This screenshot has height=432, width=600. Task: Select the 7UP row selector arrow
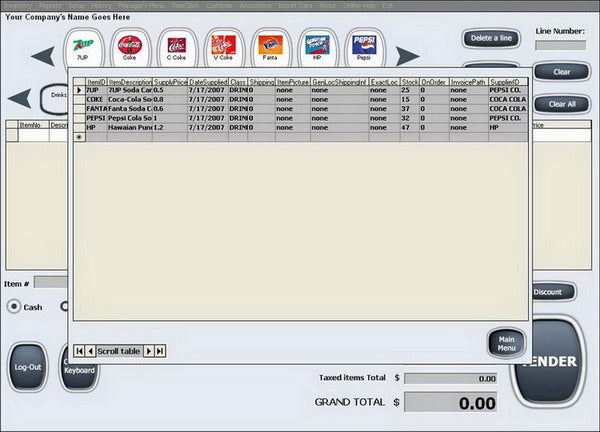79,90
